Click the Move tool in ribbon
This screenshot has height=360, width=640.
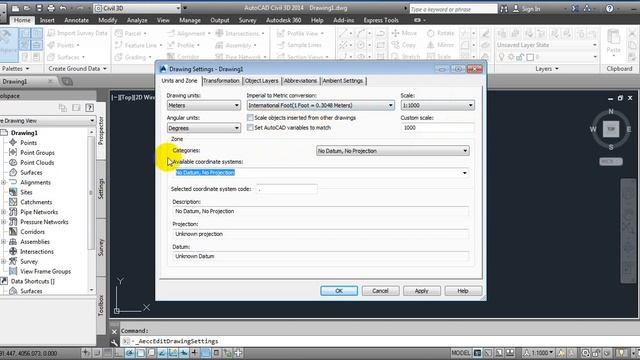coord(404,33)
